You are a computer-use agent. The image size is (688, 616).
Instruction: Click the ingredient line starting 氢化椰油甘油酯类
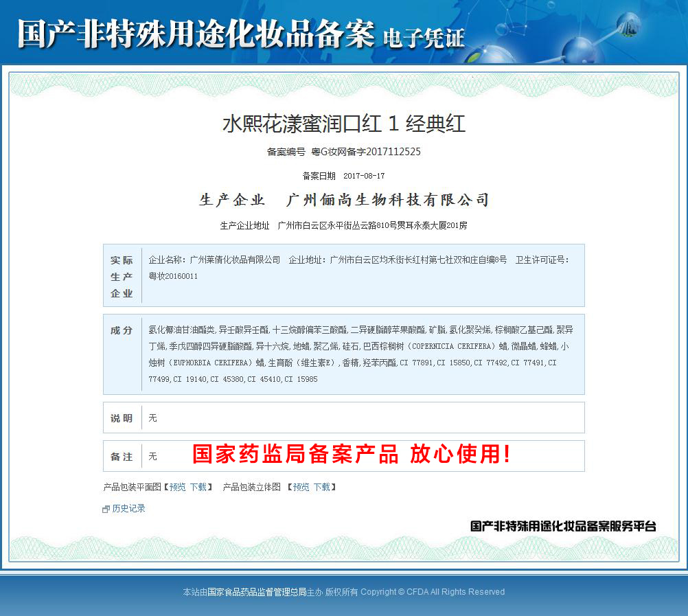(x=360, y=330)
